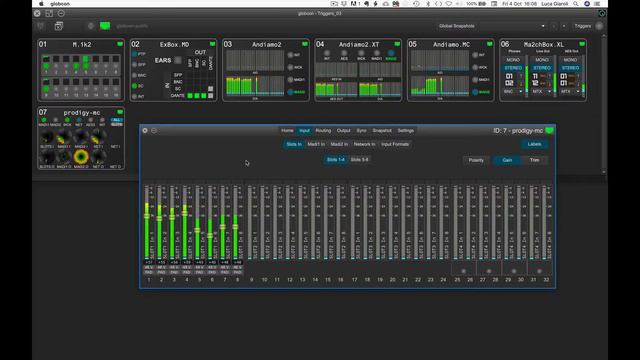Open the Settings tab
The width and height of the screenshot is (640, 360).
(x=405, y=131)
